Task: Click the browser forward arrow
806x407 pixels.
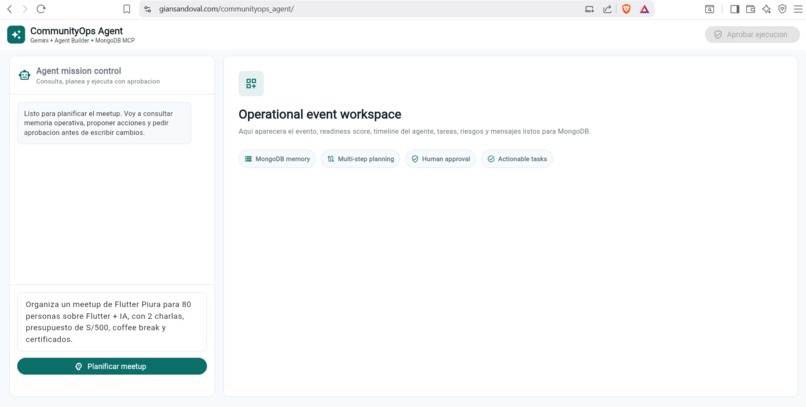Action: (25, 9)
